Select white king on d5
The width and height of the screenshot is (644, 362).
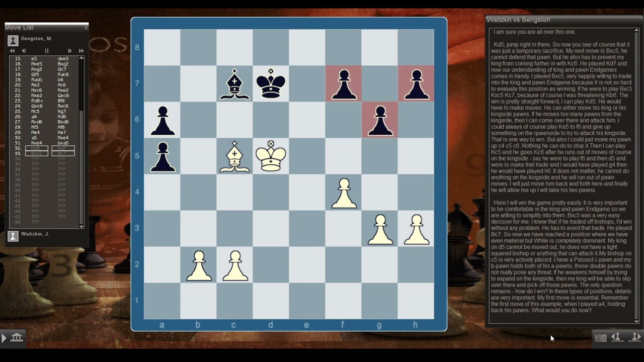click(271, 155)
